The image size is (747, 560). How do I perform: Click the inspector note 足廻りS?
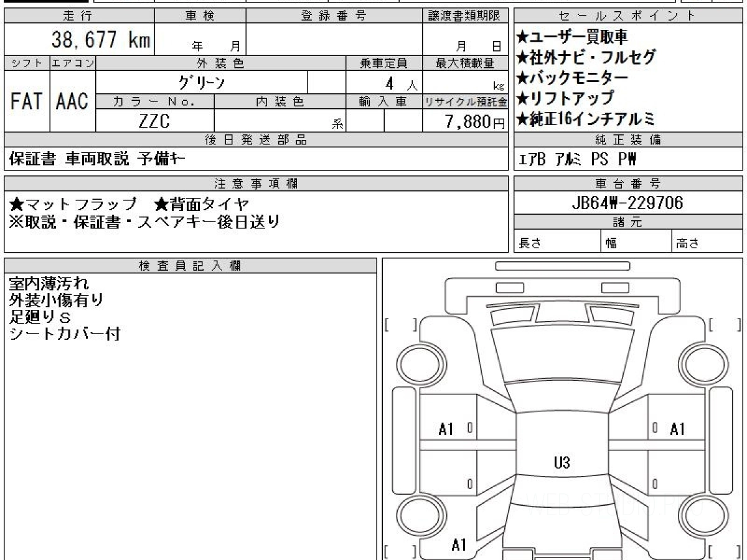pyautogui.click(x=40, y=317)
